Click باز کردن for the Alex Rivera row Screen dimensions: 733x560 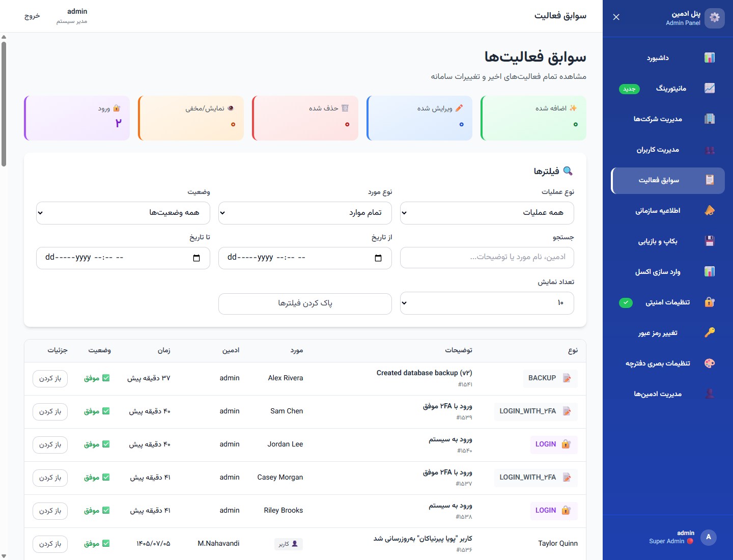tap(50, 378)
